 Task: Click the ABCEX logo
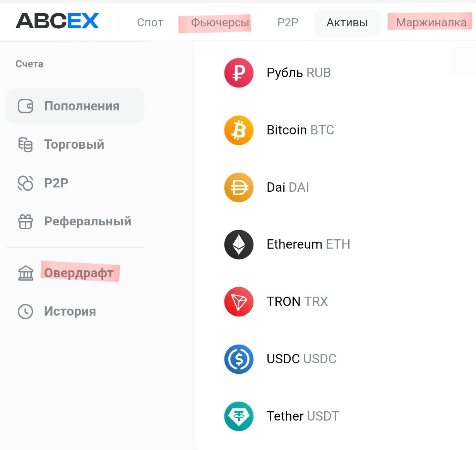57,21
